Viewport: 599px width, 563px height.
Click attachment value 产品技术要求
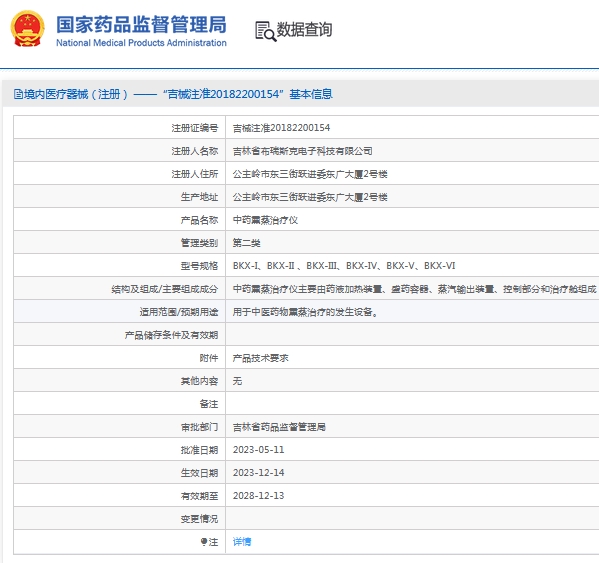261,358
